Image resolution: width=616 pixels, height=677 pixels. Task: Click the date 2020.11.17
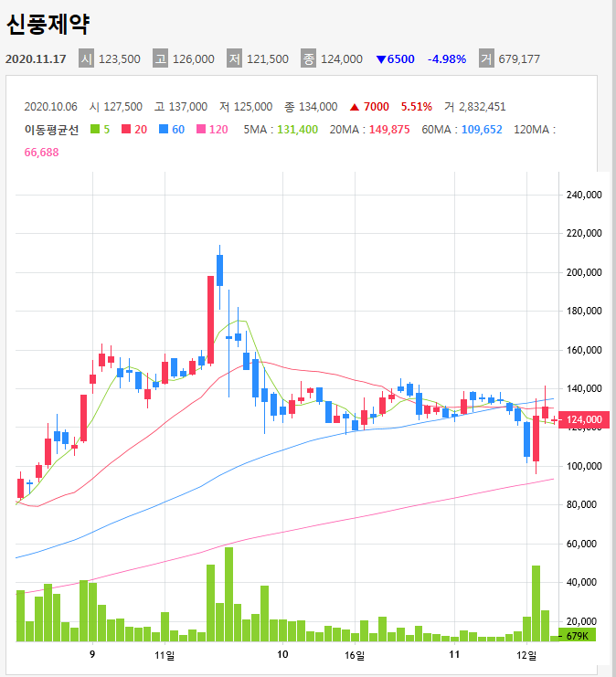(x=36, y=58)
